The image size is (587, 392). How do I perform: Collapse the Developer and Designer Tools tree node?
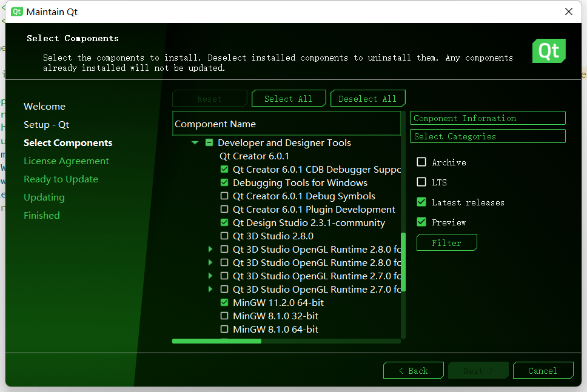click(195, 142)
